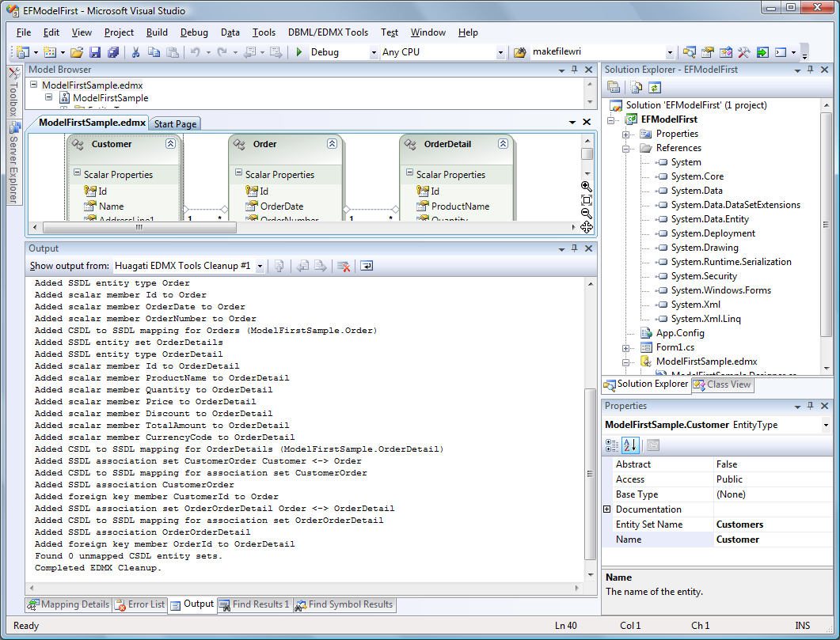
Task: Open the Mapping Details tab
Action: pos(69,604)
